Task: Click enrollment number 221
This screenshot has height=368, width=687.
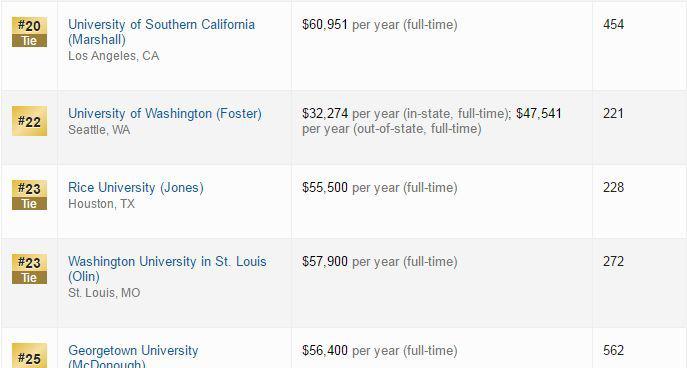Action: (x=613, y=113)
